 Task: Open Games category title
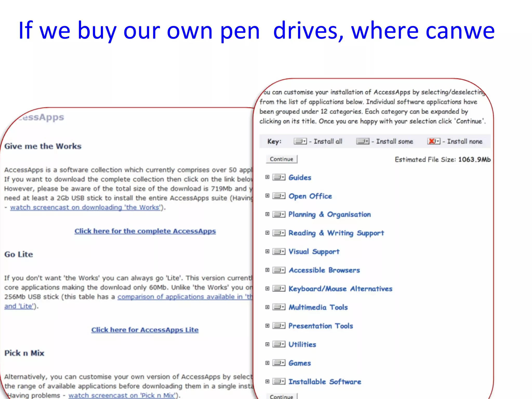(x=300, y=363)
